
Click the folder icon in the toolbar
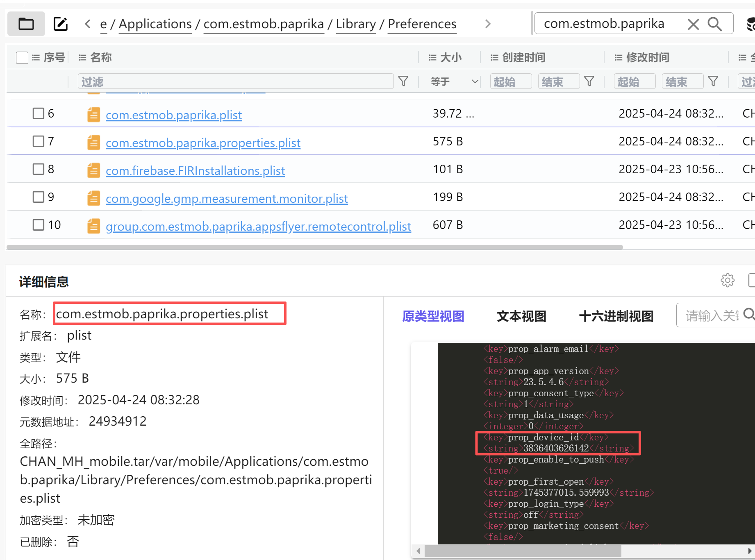[26, 24]
